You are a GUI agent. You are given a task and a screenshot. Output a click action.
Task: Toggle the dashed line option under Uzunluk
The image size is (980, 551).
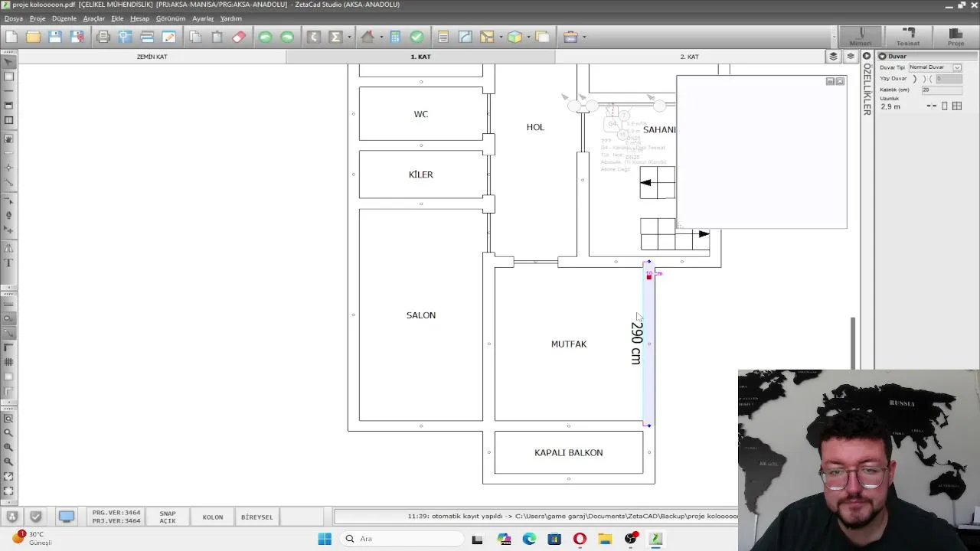tap(932, 106)
